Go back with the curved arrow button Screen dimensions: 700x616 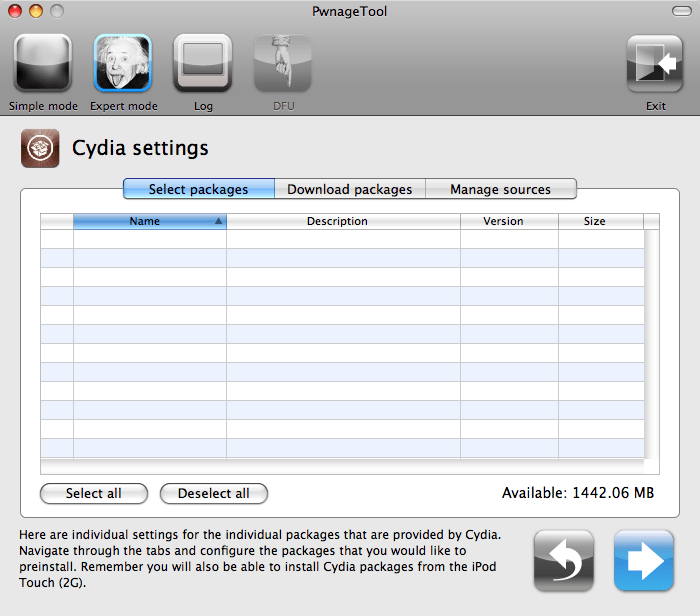pos(564,561)
